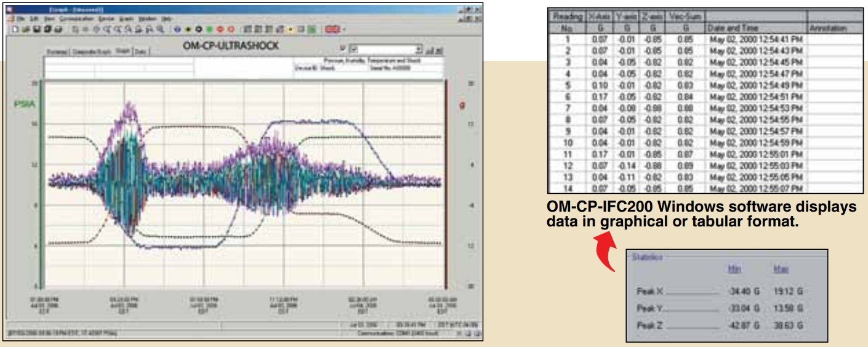Click the Open folder toolbar icon
This screenshot has height=347, width=868.
[x=25, y=30]
